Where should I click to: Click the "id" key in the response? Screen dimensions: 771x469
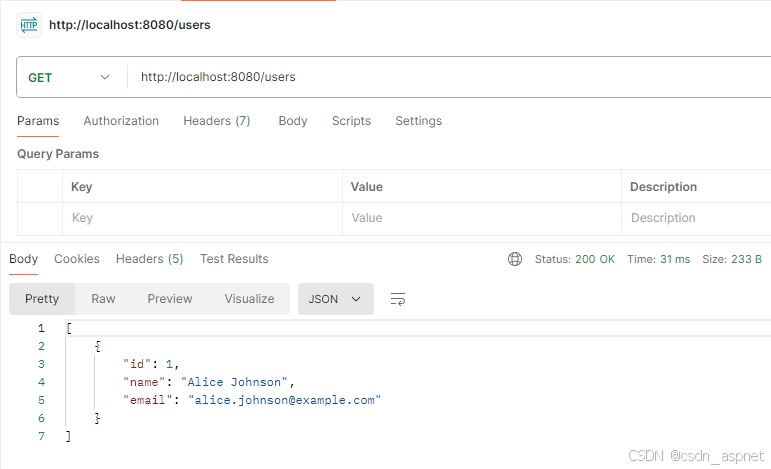coord(137,364)
